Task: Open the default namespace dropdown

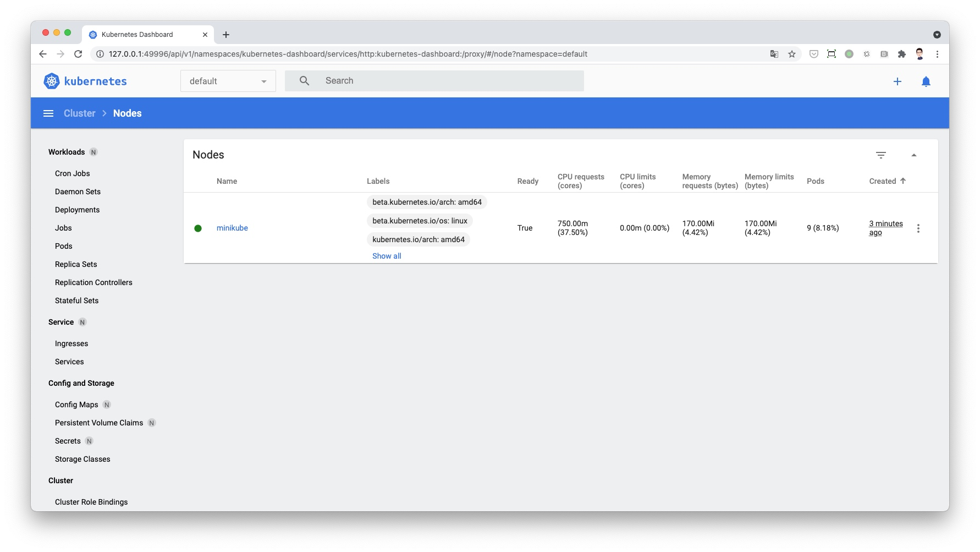Action: (228, 81)
